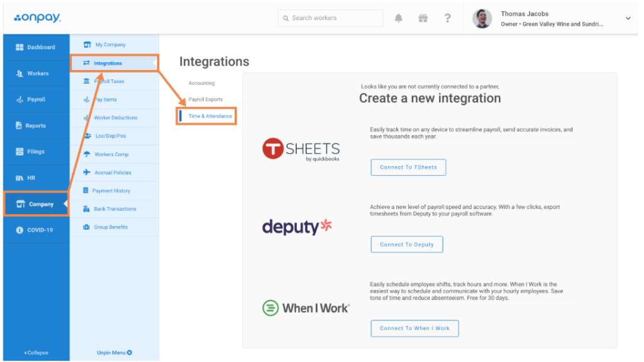Switch to the Payroll Exports tab
The height and width of the screenshot is (362, 644).
(x=206, y=99)
